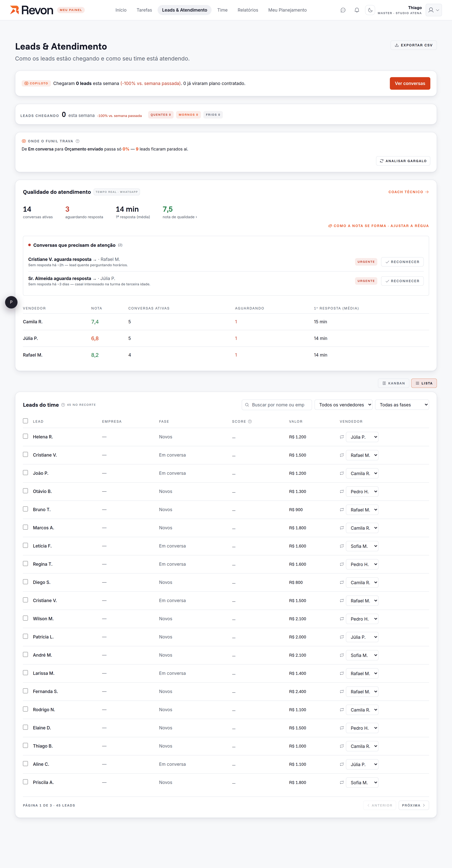
Task: Open vendedor dropdown for Fernanda S.
Action: point(362,692)
